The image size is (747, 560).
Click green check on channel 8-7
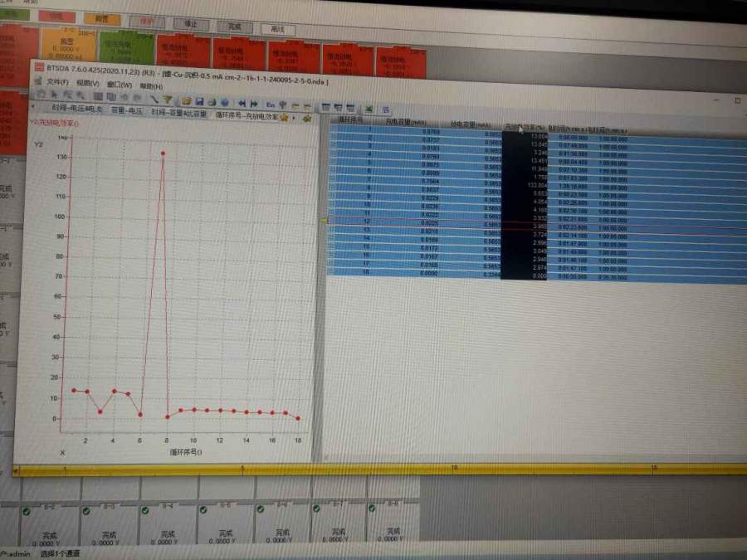coord(315,510)
